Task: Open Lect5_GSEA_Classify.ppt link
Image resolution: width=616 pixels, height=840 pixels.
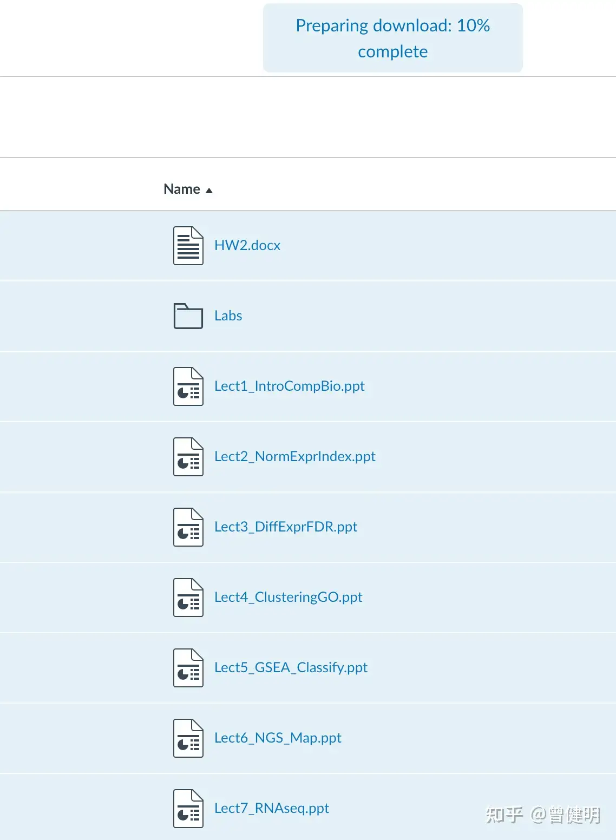Action: point(291,667)
